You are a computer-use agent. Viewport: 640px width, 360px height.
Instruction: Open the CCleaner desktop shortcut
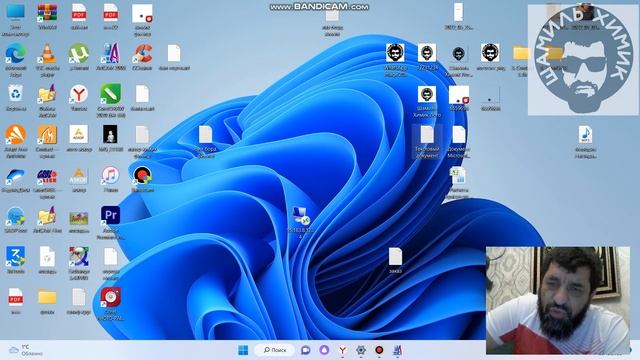click(x=142, y=57)
